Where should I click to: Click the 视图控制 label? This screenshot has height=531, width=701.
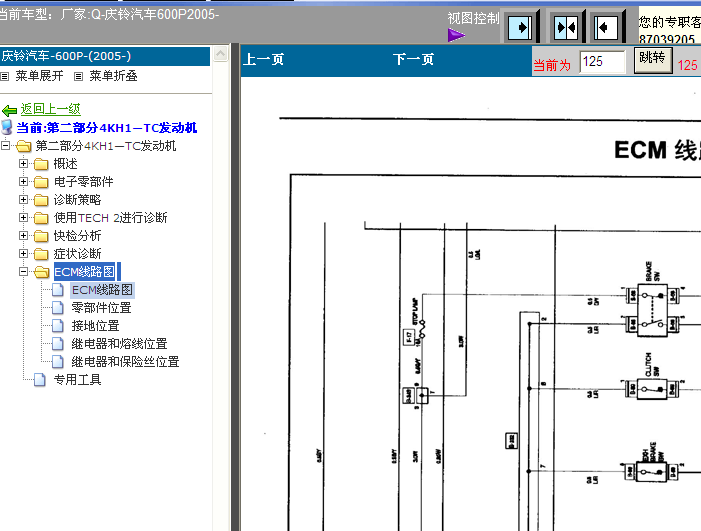tap(473, 18)
